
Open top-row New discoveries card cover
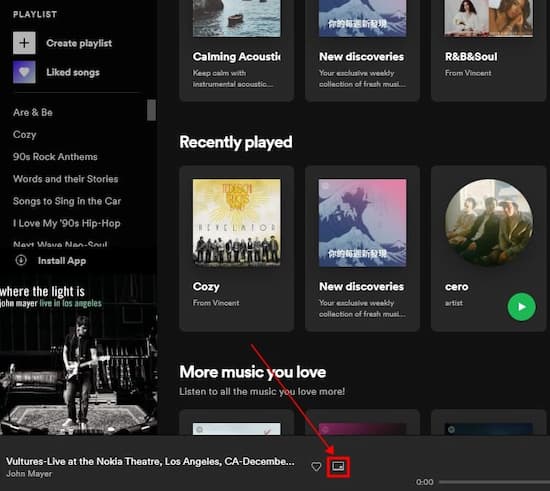(362, 18)
